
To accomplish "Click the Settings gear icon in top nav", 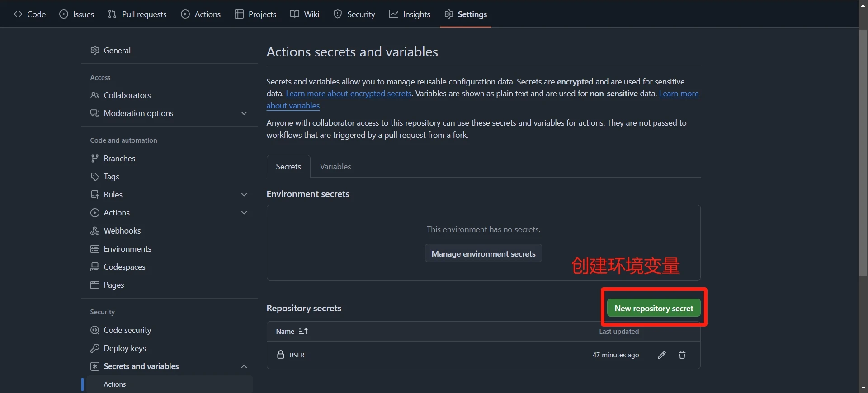I will [448, 14].
